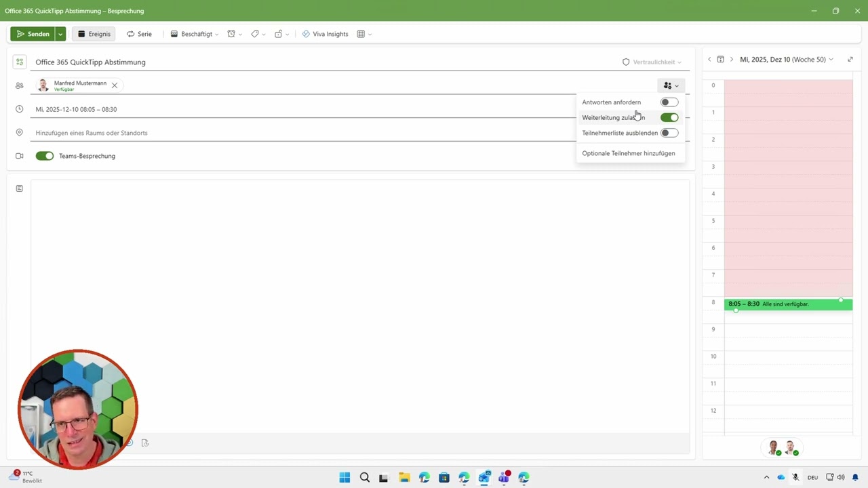Open volume control in system tray
The height and width of the screenshot is (488, 868).
[842, 477]
